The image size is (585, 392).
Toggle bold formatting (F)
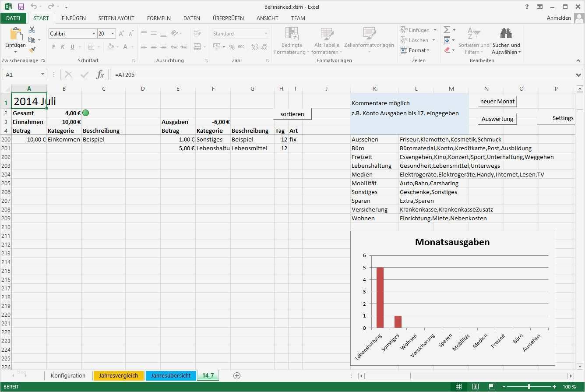[x=53, y=47]
